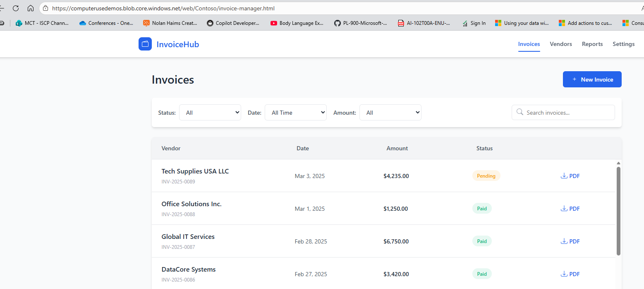Open the Add actions to custom bookmark
Image resolution: width=644 pixels, height=289 pixels.
click(x=585, y=23)
